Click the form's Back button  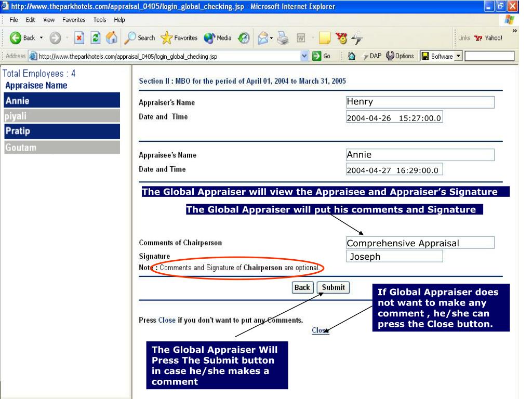tap(302, 287)
